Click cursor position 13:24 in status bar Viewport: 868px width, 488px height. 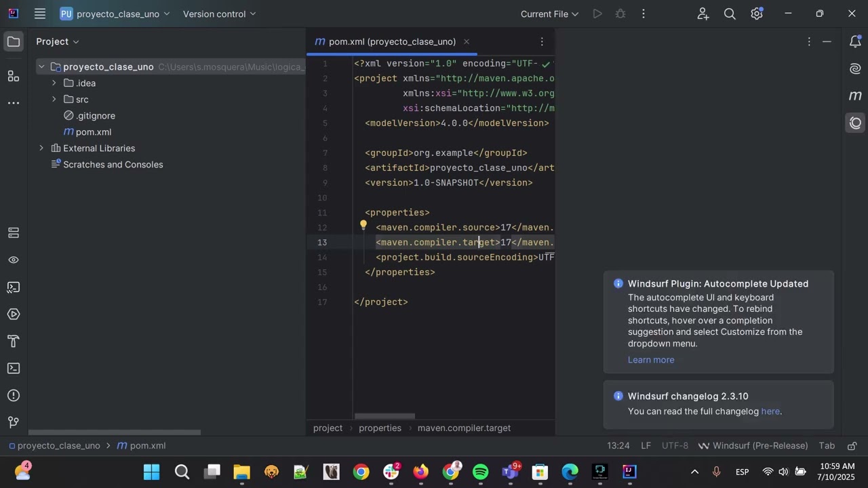pyautogui.click(x=618, y=445)
